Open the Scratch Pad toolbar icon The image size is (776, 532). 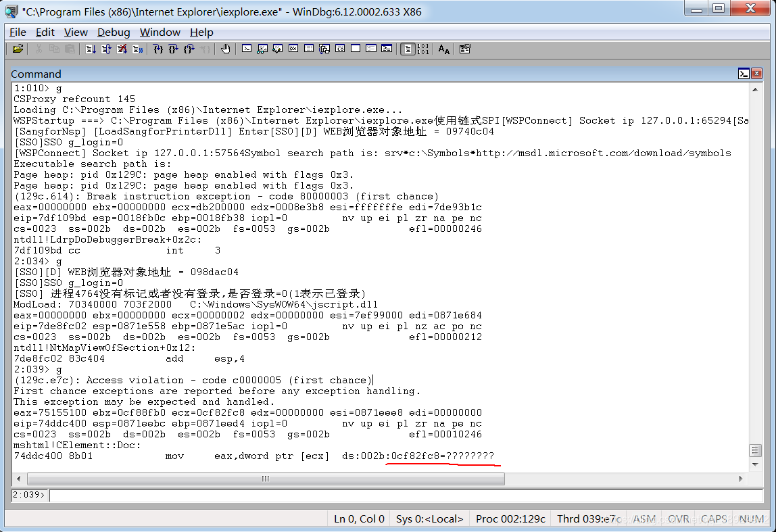tap(356, 49)
